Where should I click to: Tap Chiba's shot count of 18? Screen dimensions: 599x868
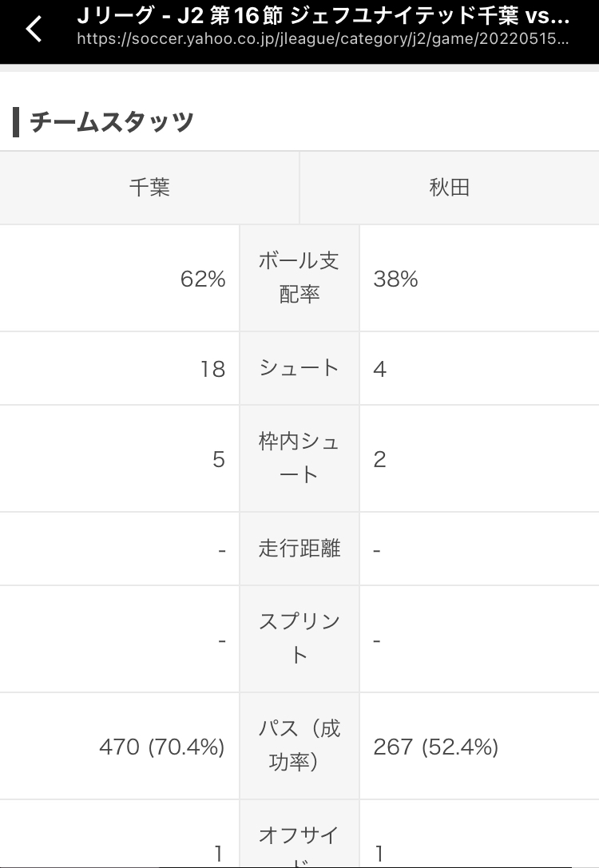click(x=212, y=369)
